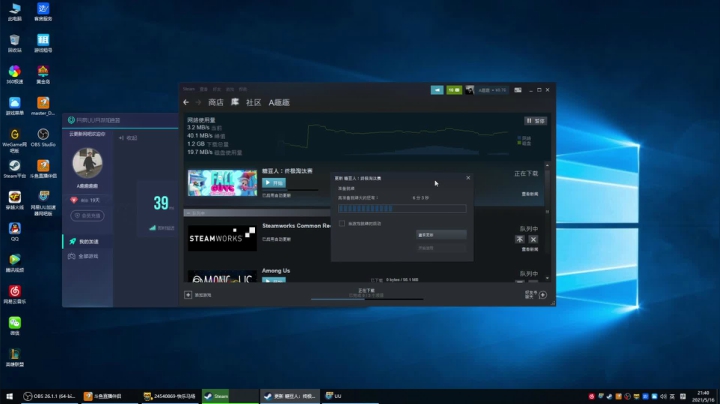The height and width of the screenshot is (404, 720).
Task: Toggle the checkbox in the update dialog
Action: [x=342, y=223]
